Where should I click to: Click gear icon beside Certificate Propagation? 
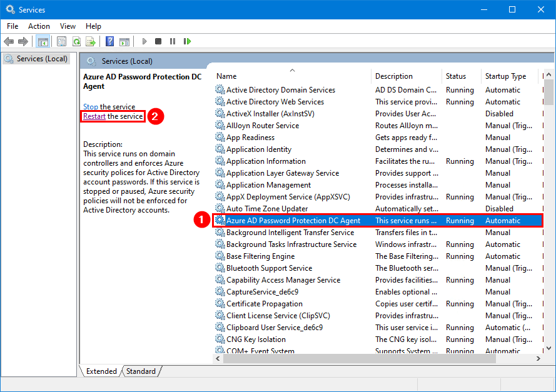coord(220,303)
